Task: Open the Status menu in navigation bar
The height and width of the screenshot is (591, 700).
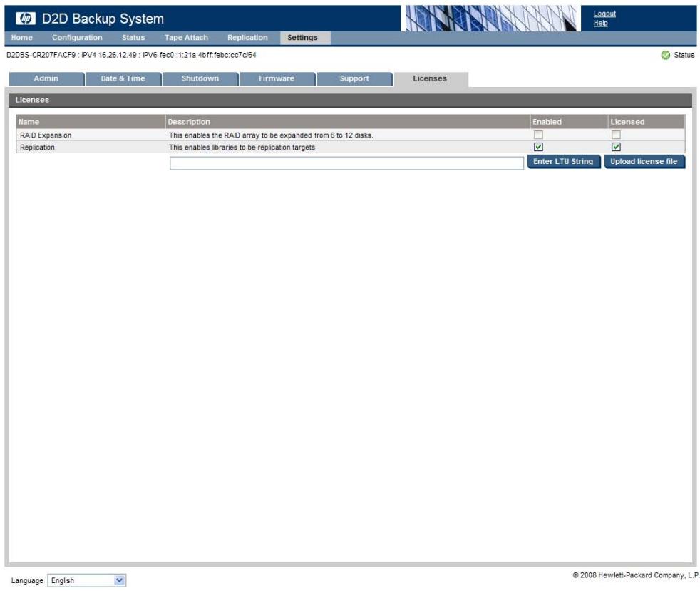Action: tap(133, 38)
